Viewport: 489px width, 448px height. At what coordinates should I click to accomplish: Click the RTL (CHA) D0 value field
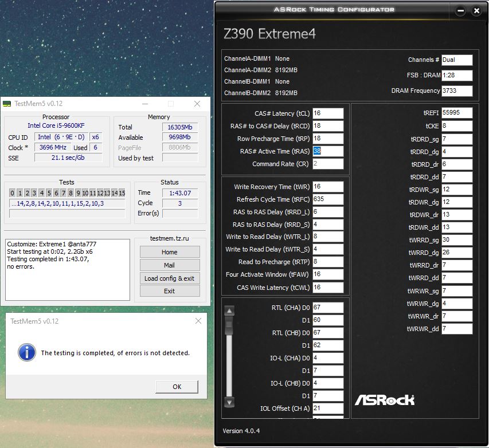(328, 308)
